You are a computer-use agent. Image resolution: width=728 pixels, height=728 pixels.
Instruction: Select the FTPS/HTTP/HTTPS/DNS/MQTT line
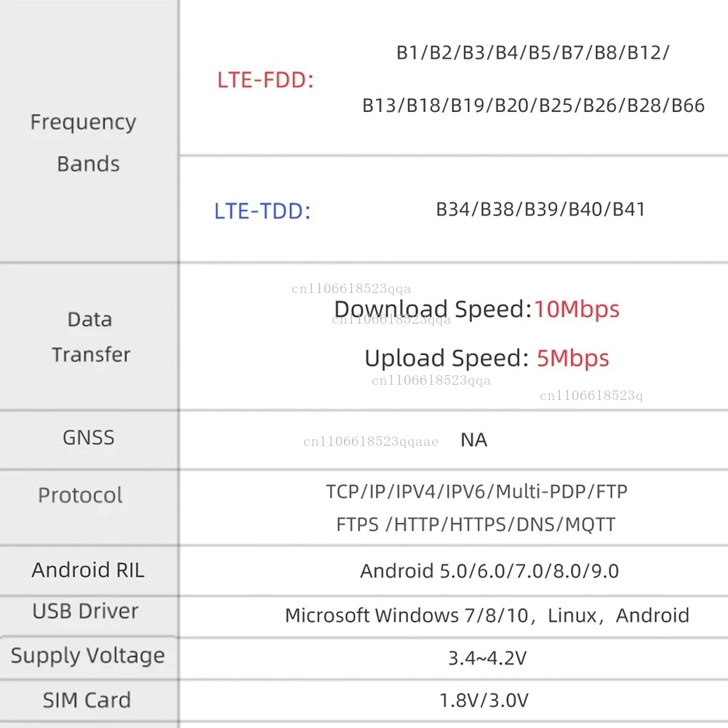[476, 524]
